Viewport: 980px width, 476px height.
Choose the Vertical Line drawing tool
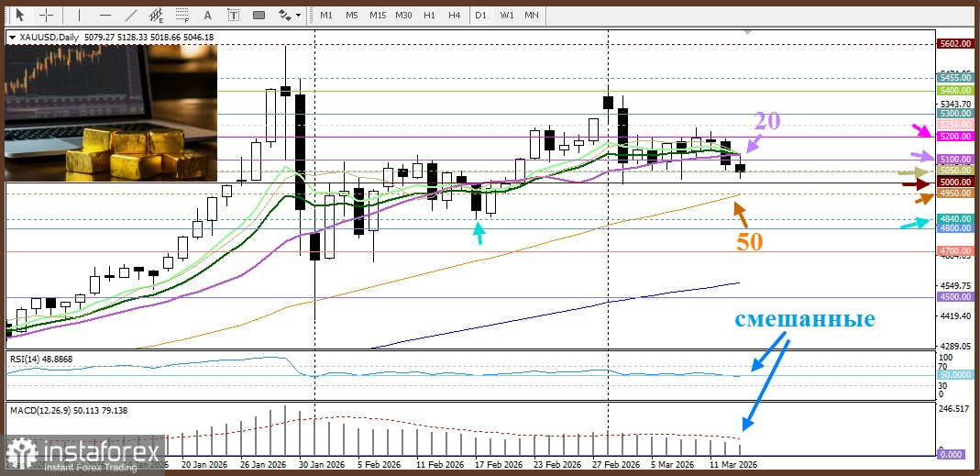click(x=80, y=15)
